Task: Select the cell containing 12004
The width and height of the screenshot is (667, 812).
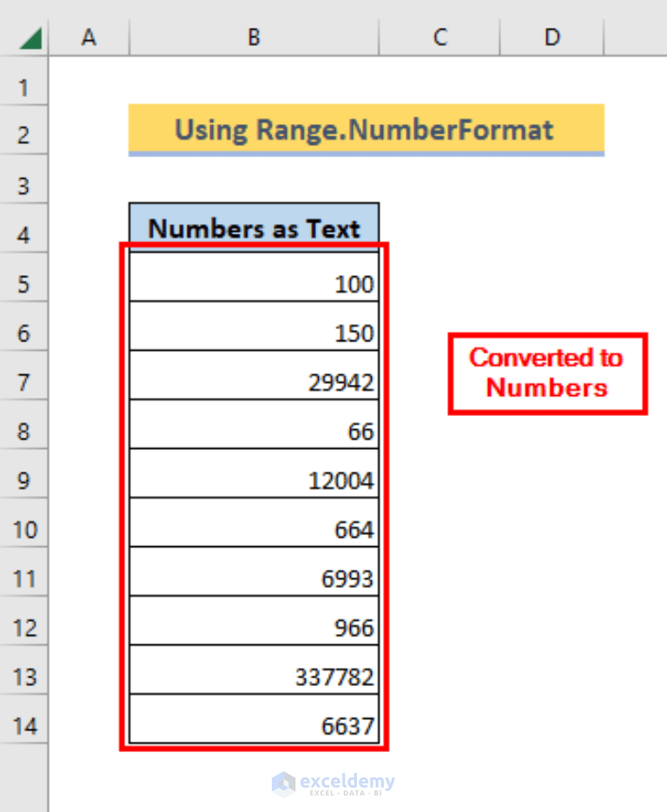Action: click(254, 473)
